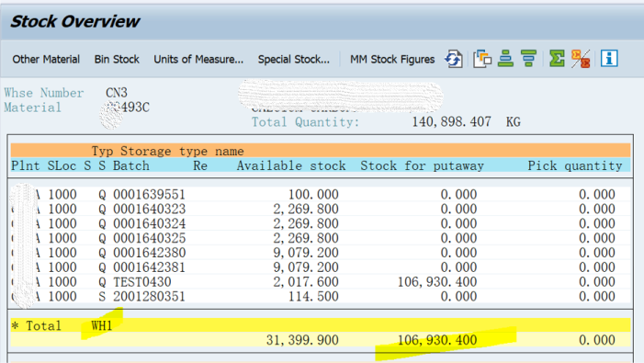Viewport: 644px width, 363px height.
Task: Click Pick quantity column header
Action: [x=574, y=166]
